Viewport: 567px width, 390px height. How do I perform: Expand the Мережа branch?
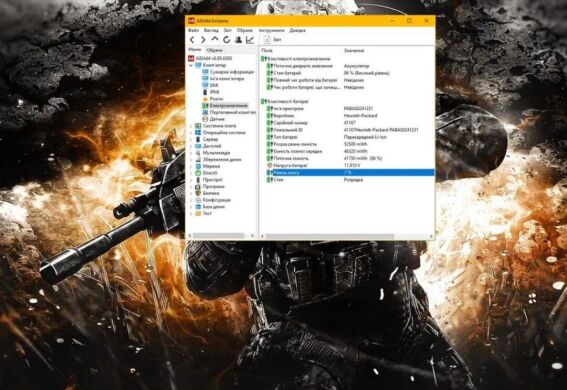coord(191,166)
